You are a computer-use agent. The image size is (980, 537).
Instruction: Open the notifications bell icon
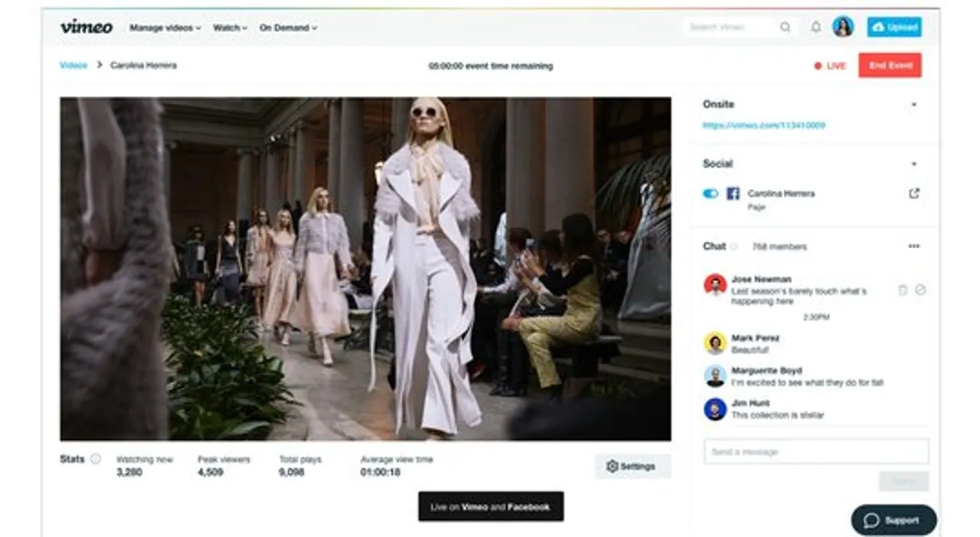(x=816, y=27)
